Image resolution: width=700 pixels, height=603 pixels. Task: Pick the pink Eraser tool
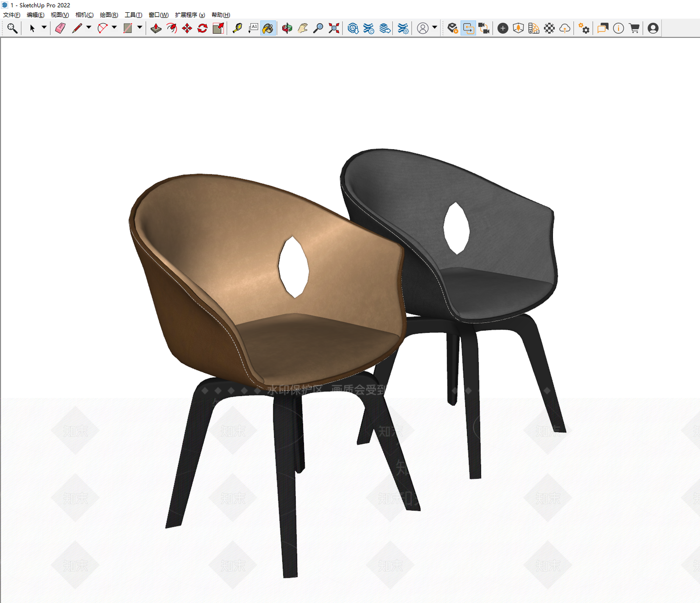coord(60,28)
